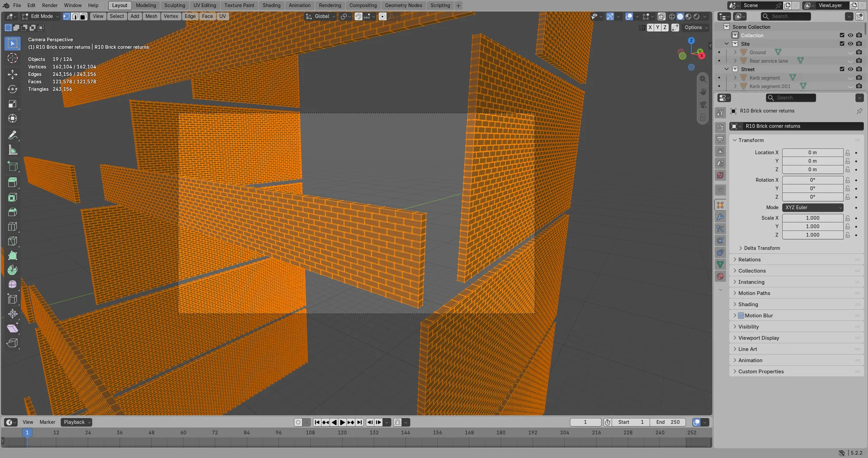This screenshot has height=458, width=868.
Task: Select the Rotate tool
Action: (x=13, y=89)
